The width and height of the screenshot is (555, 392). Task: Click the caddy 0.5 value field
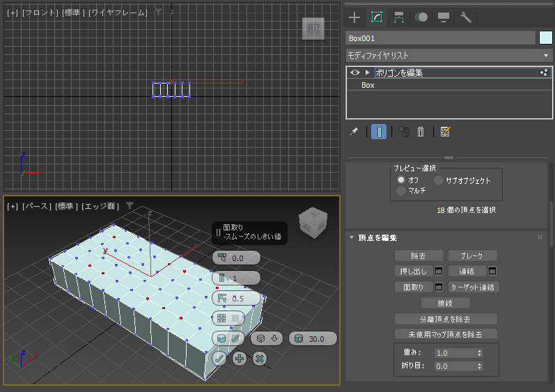236,298
